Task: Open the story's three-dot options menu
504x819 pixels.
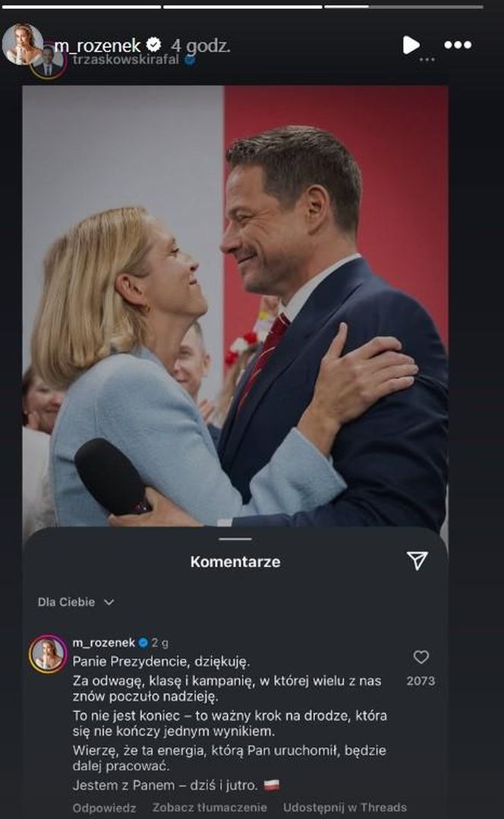Action: pos(458,45)
